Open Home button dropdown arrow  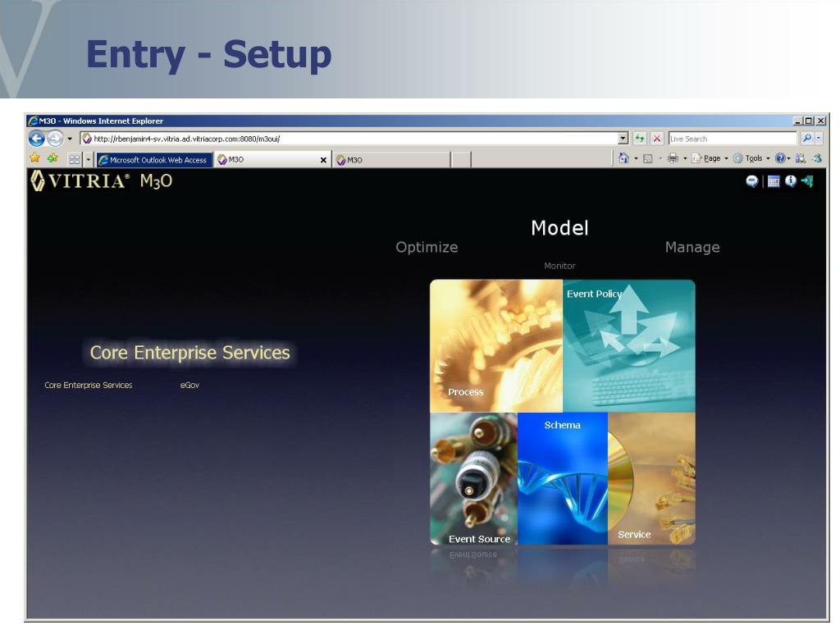[x=636, y=158]
